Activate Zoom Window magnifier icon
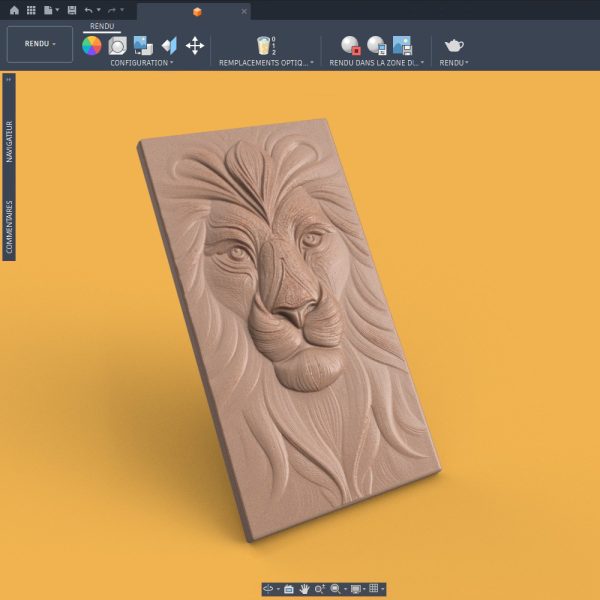Viewport: 600px width, 600px height. [x=335, y=589]
